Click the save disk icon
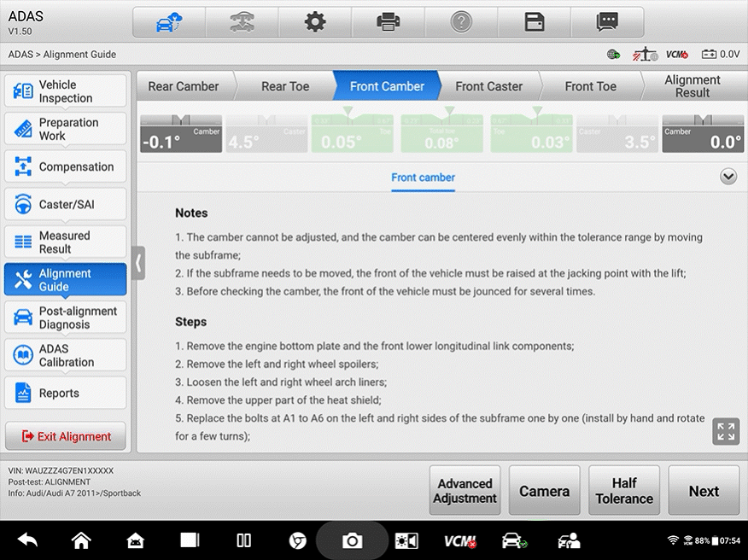748x560 pixels. pos(535,22)
